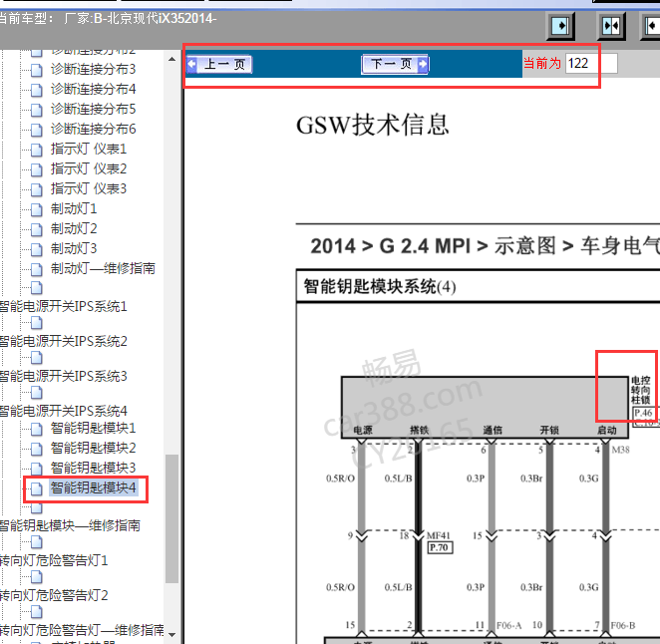The height and width of the screenshot is (644, 660).
Task: Click document icon beside 智能钥匙模块3
Action: tap(37, 469)
